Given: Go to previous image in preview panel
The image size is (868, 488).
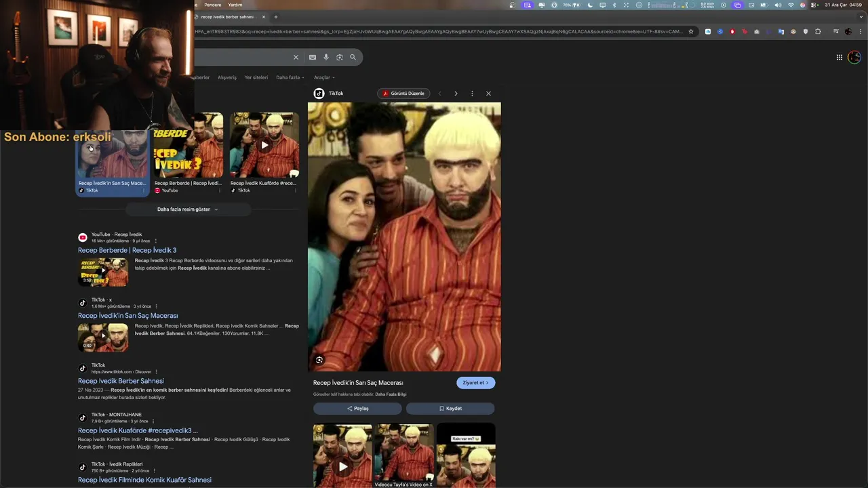Looking at the screenshot, I should [x=439, y=94].
